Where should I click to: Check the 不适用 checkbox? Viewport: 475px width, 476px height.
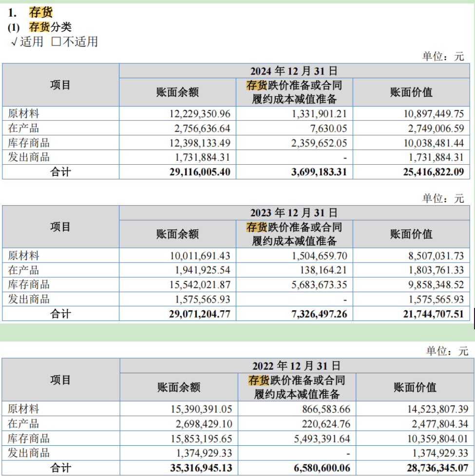(x=56, y=41)
